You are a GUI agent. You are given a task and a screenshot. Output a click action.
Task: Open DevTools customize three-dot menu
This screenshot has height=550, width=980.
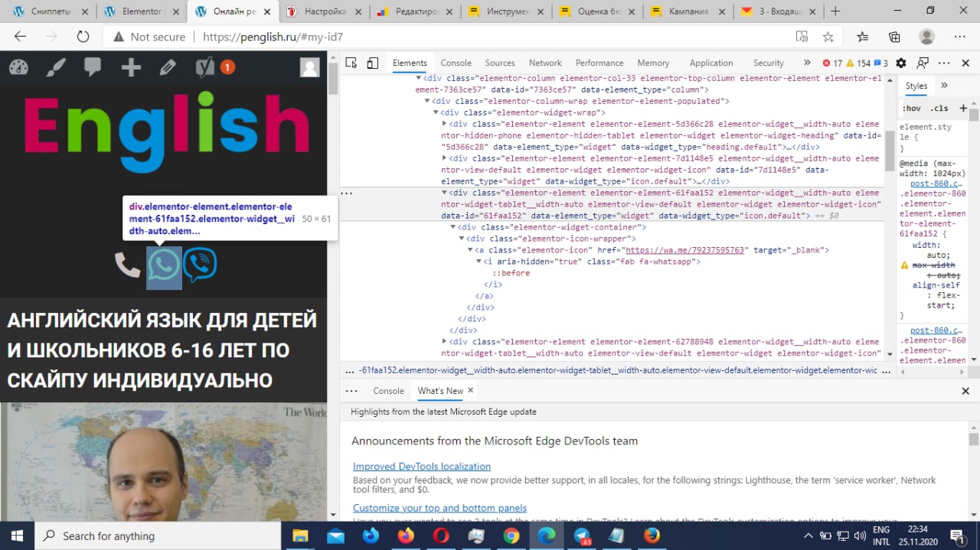(944, 63)
